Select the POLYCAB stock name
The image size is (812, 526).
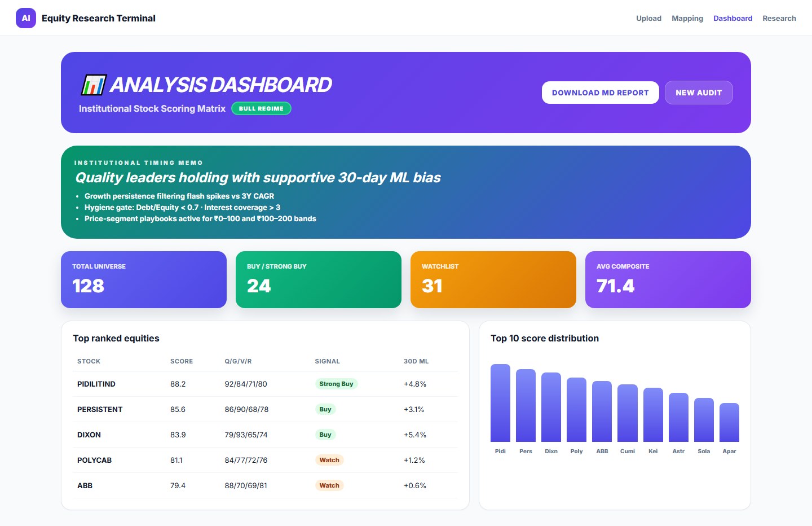click(94, 460)
